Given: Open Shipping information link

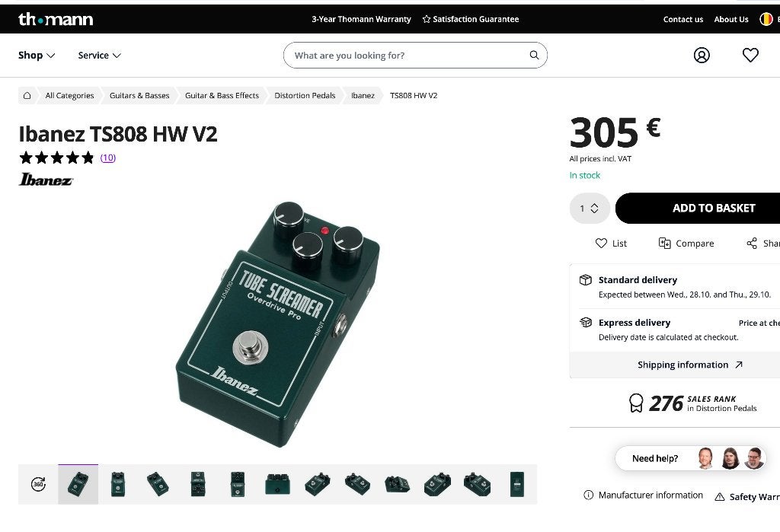Looking at the screenshot, I should (690, 365).
